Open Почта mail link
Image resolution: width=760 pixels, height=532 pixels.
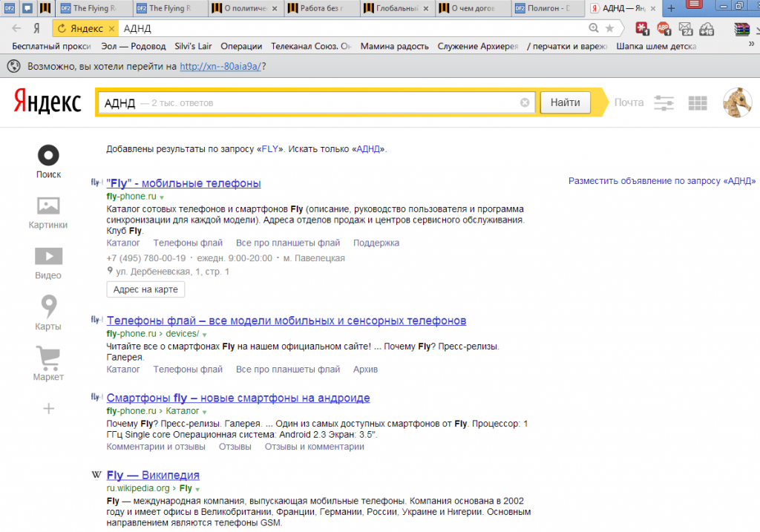[x=629, y=102]
